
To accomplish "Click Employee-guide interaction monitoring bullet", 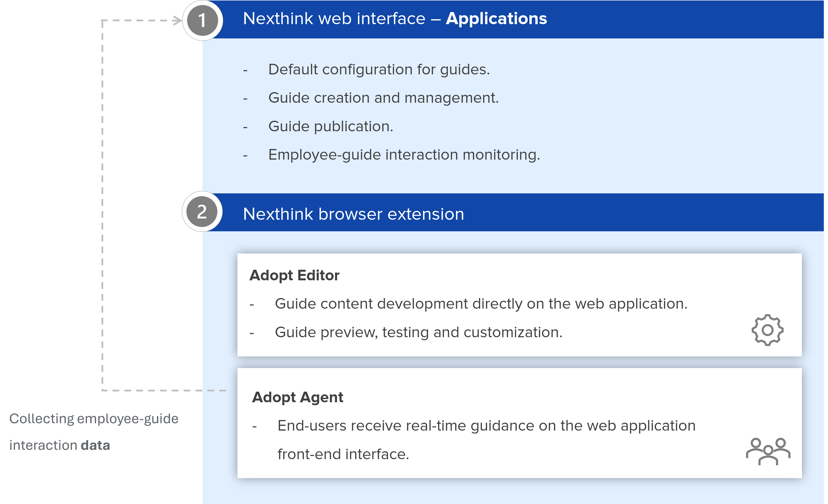I will [404, 154].
